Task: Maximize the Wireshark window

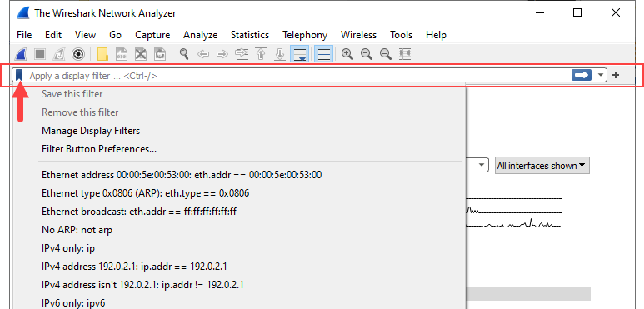Action: coord(577,12)
